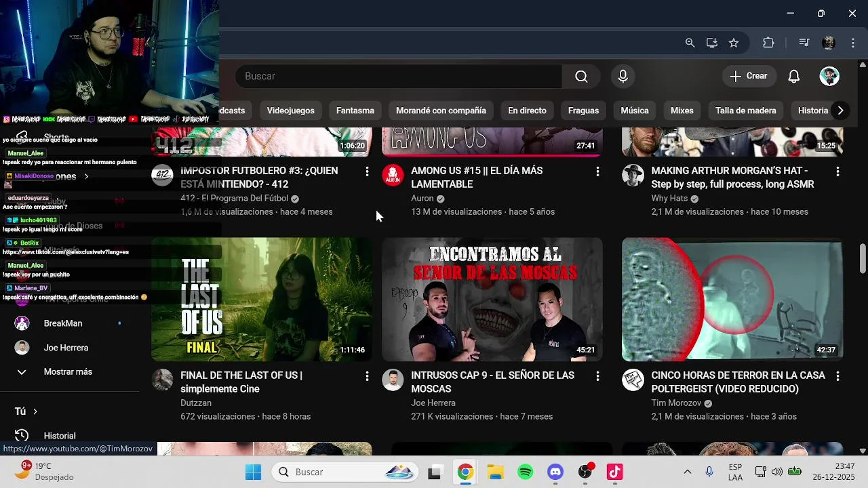Open Joe Herrera in sidebar subscriptions
Screen dimensions: 868x488
(x=66, y=348)
